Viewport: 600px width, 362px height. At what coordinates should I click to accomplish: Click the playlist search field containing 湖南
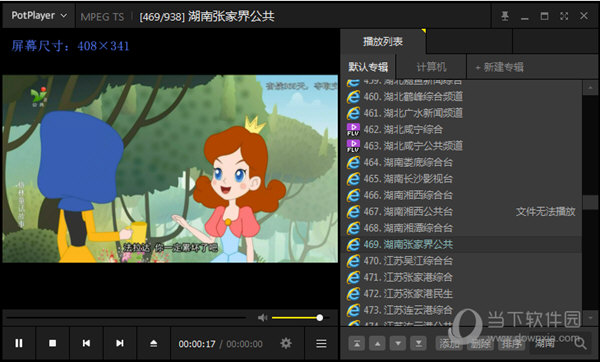[x=551, y=344]
